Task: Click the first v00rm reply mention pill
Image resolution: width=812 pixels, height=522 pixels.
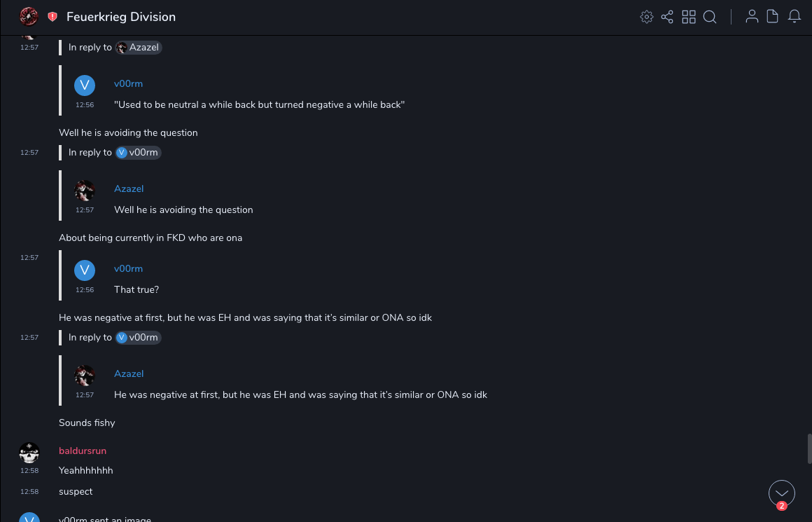Action: (139, 153)
